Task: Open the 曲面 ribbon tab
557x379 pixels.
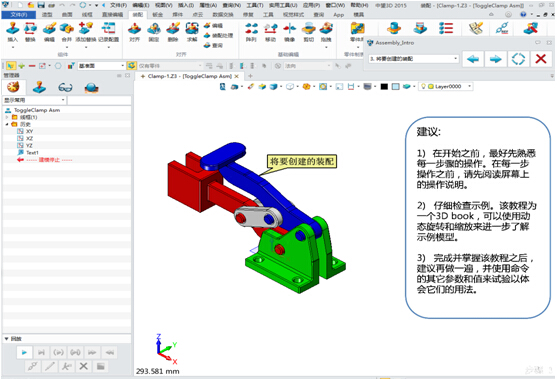Action: 67,15
